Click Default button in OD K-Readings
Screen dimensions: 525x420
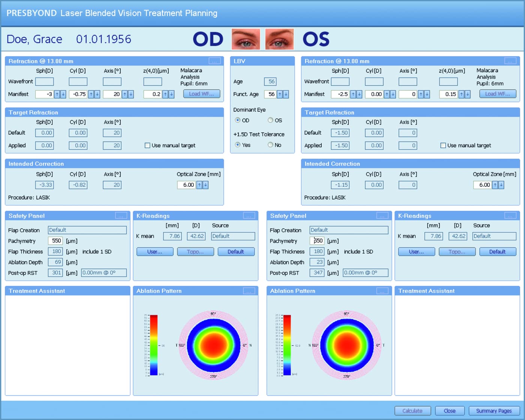coord(236,252)
